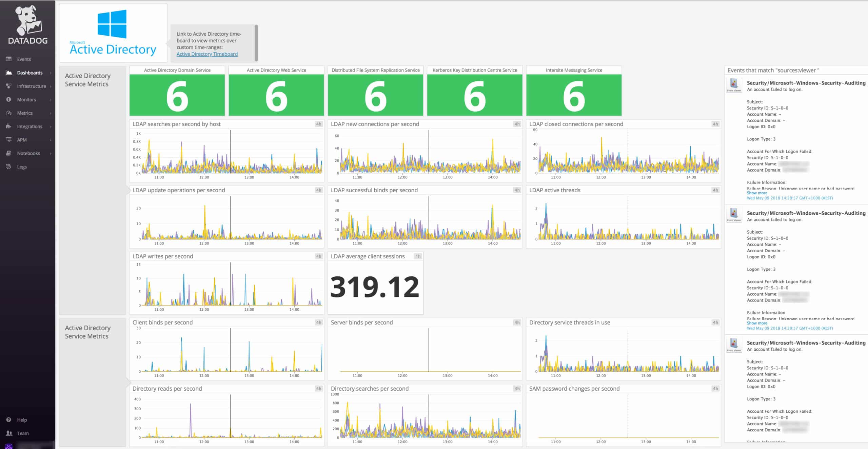This screenshot has width=868, height=449.
Task: Click the Integrations puzzle icon
Action: [9, 126]
